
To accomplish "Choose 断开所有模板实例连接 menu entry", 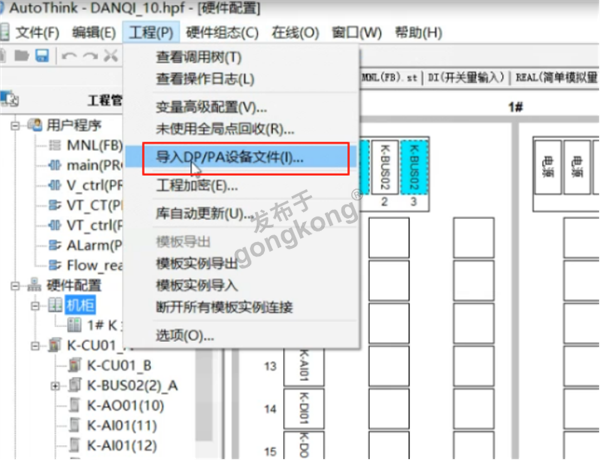I will click(241, 307).
